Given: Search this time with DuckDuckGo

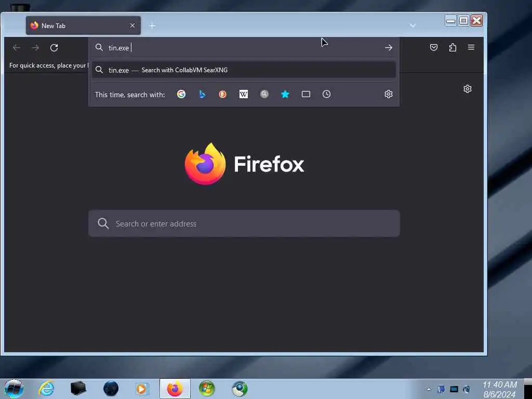Looking at the screenshot, I should point(222,94).
